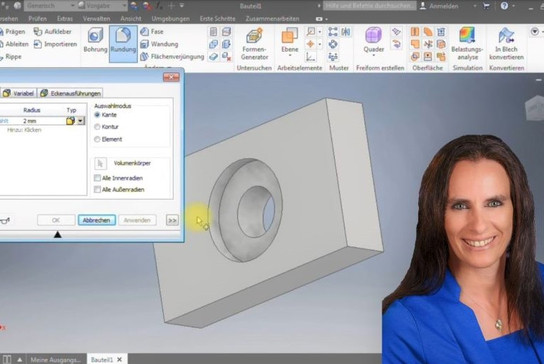Launch Belastungsanalyse simulation

pyautogui.click(x=467, y=44)
